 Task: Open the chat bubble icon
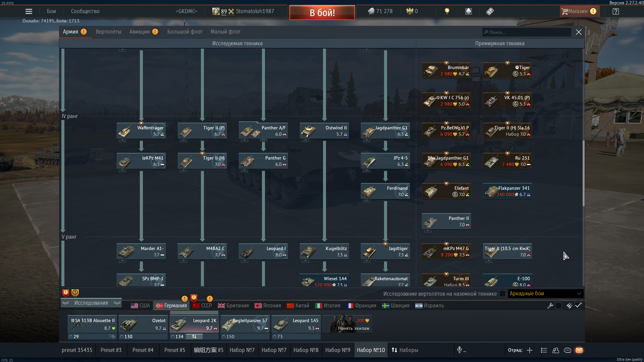(568, 350)
